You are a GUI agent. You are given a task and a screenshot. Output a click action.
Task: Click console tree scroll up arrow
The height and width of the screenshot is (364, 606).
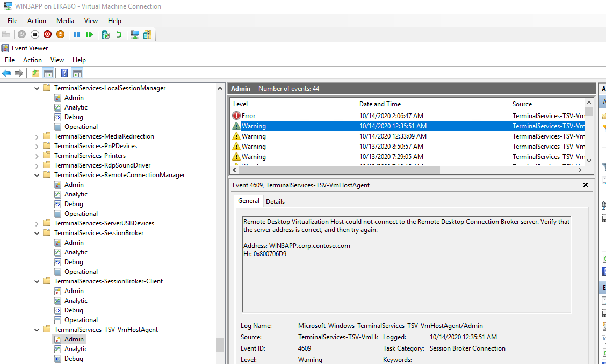coord(220,88)
